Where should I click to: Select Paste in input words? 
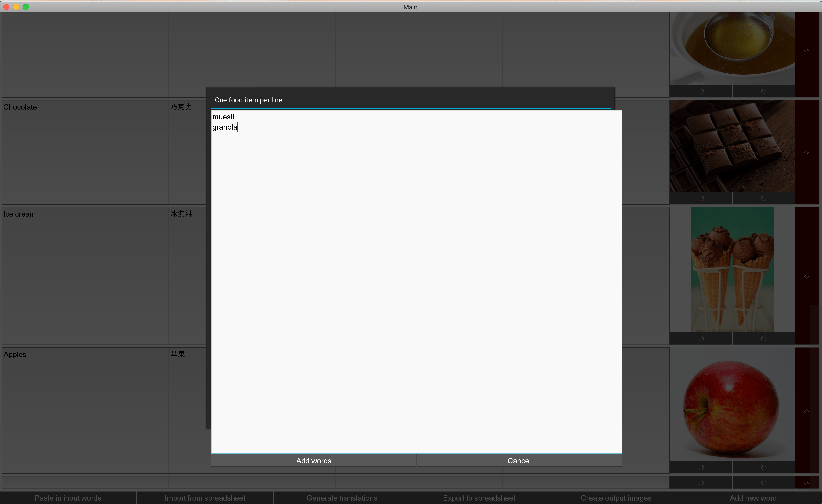pyautogui.click(x=68, y=498)
